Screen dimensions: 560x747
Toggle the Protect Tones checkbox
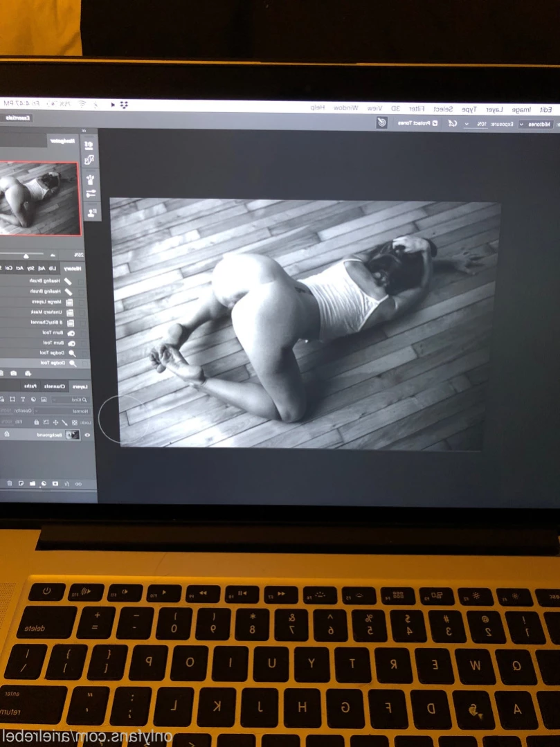[x=435, y=123]
